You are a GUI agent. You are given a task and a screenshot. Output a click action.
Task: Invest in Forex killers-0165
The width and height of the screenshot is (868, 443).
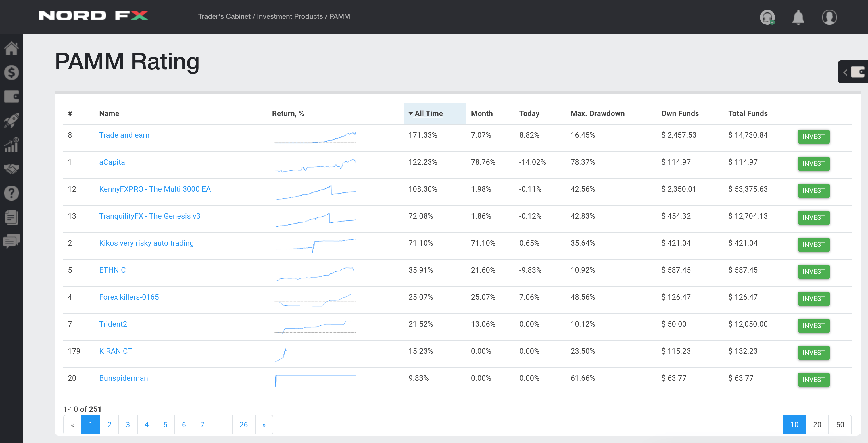(813, 298)
